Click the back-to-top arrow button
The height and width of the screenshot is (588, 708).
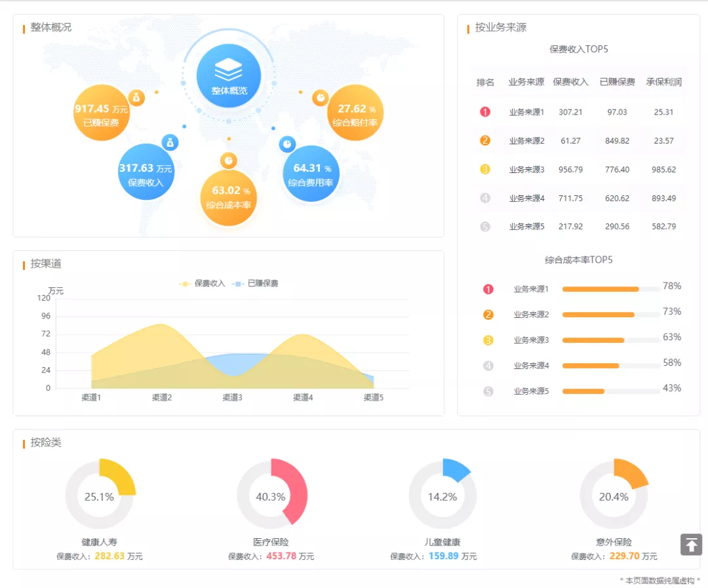pos(692,544)
